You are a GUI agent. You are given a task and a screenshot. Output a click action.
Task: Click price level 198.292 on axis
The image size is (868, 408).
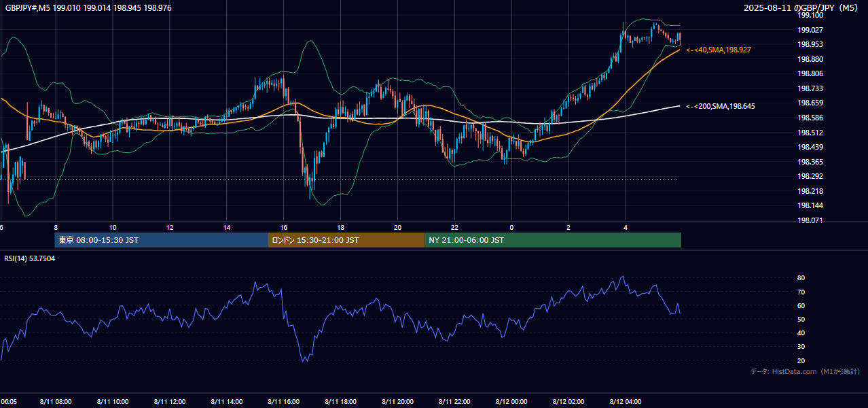(x=810, y=176)
